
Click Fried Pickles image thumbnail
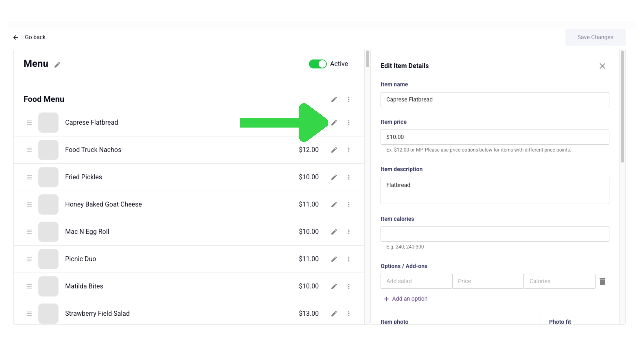pyautogui.click(x=48, y=177)
